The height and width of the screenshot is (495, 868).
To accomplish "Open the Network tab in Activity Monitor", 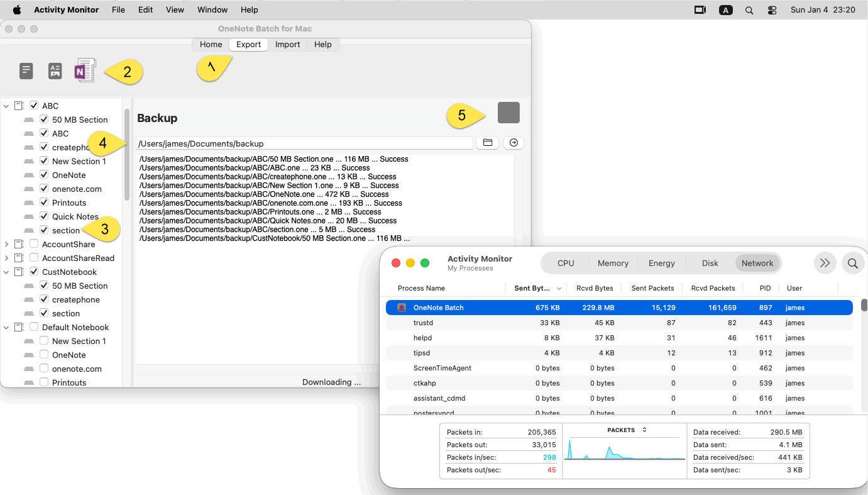I will [757, 263].
